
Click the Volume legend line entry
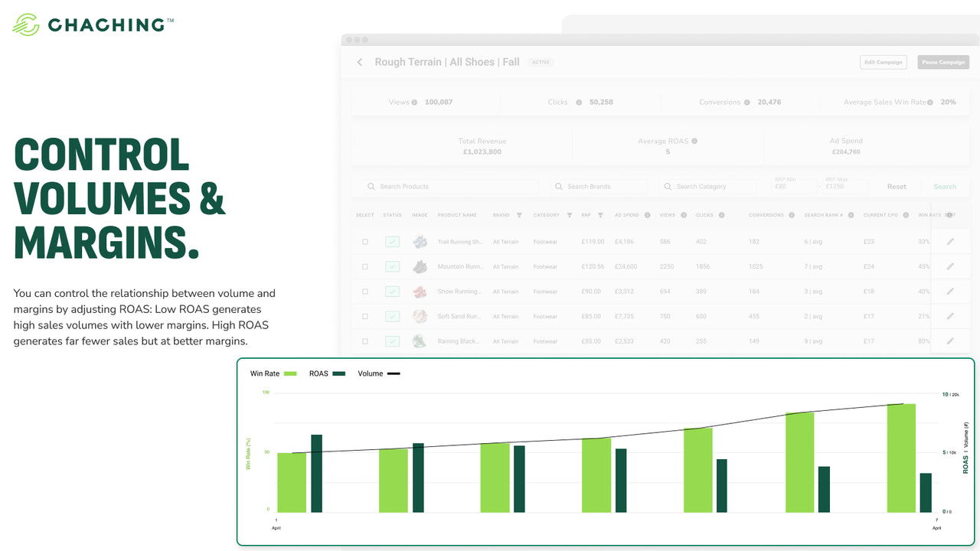pos(379,373)
